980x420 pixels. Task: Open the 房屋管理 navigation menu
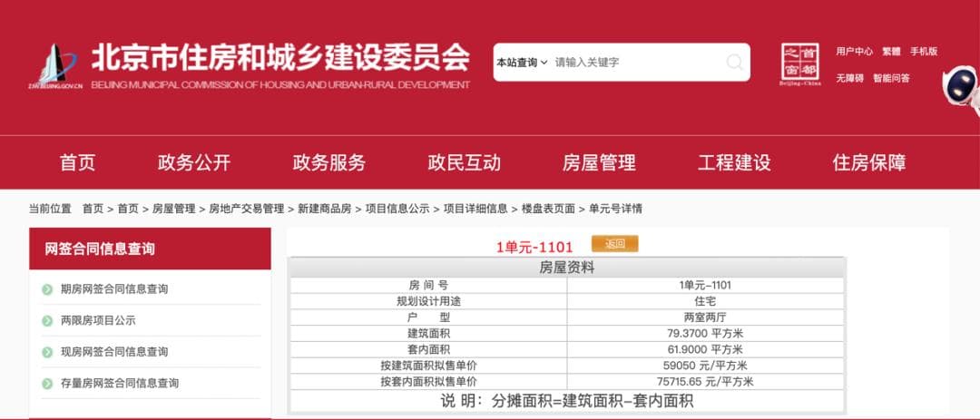pyautogui.click(x=599, y=162)
